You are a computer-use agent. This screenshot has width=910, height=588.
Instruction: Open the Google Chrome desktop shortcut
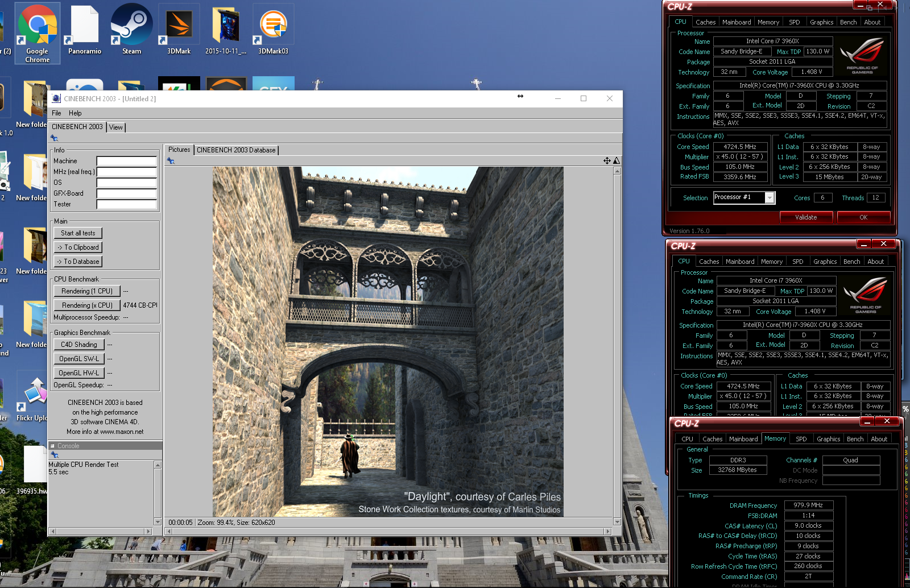38,33
